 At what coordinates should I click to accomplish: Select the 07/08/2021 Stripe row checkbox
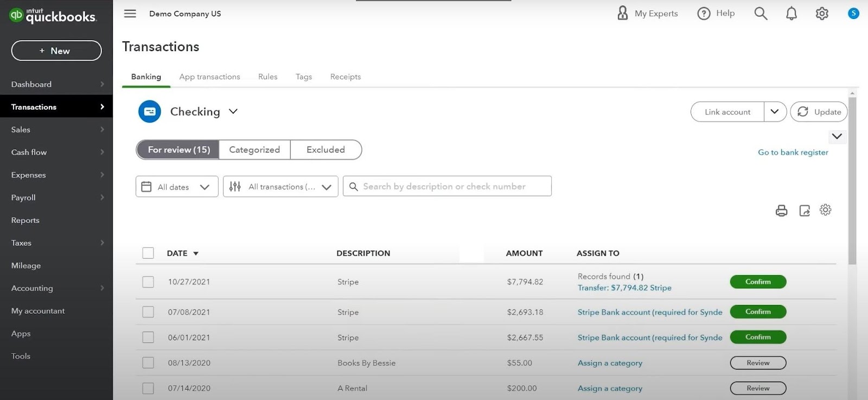click(x=148, y=312)
